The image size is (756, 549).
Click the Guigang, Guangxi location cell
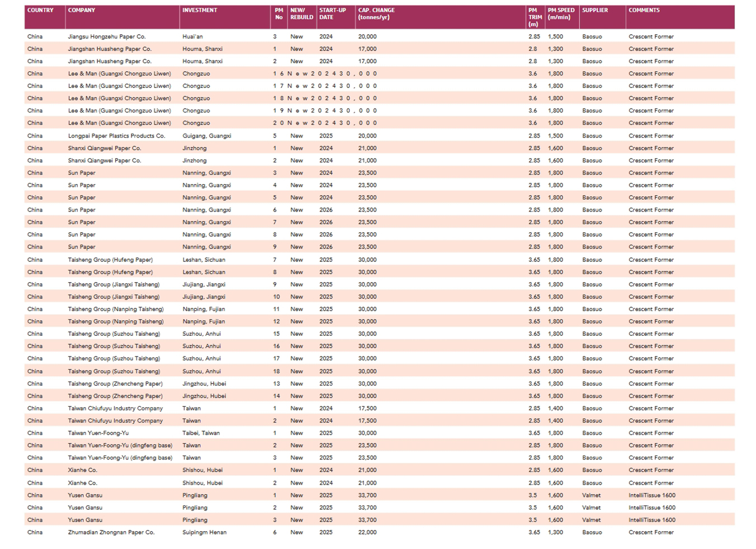[x=207, y=135]
